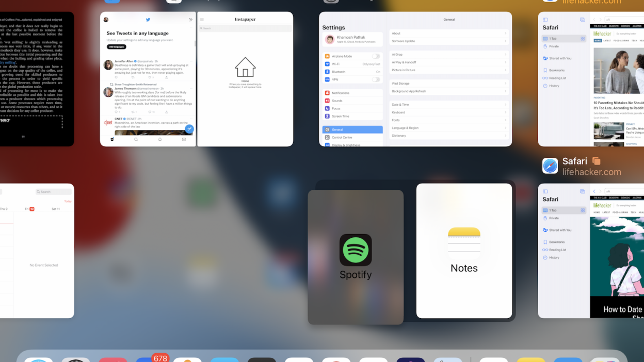Open James Thomson's avatar in Twitter
Image resolution: width=644 pixels, height=362 pixels.
point(108,92)
